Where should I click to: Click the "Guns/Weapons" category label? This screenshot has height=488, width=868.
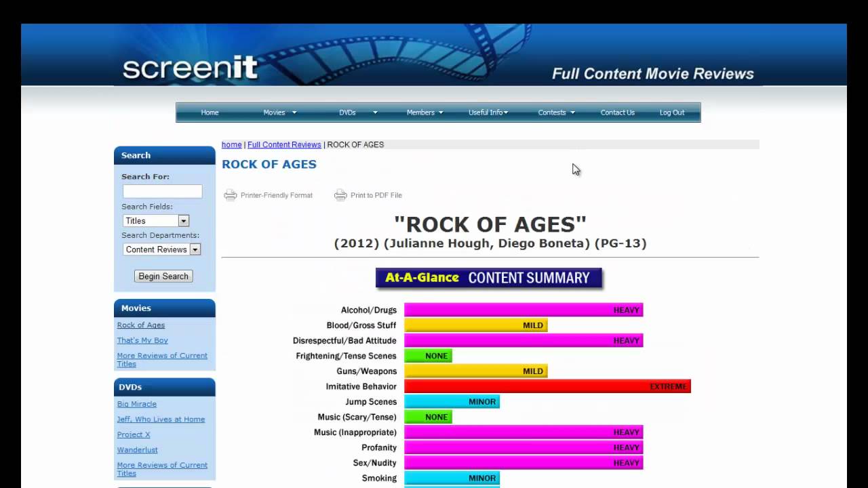click(x=367, y=371)
